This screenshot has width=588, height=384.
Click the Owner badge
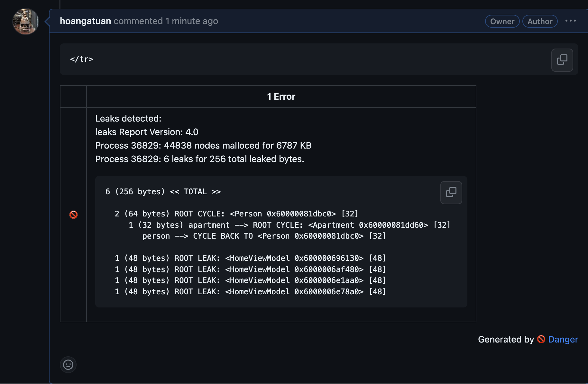pos(502,21)
